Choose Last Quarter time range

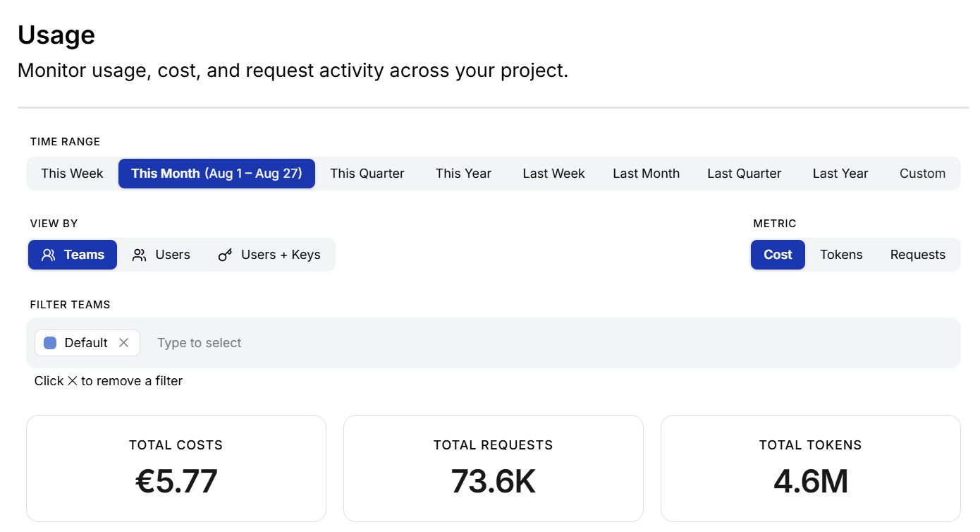coord(744,174)
